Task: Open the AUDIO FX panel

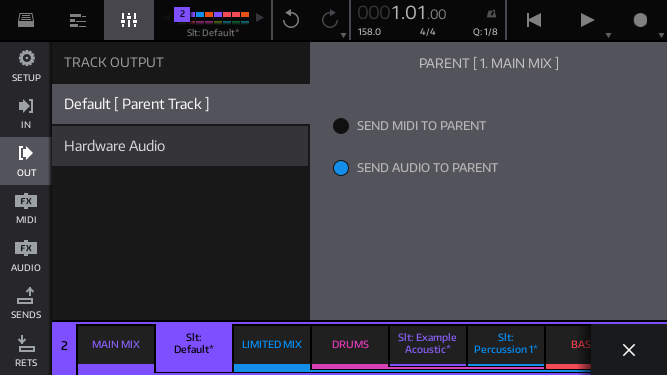Action: 26,256
